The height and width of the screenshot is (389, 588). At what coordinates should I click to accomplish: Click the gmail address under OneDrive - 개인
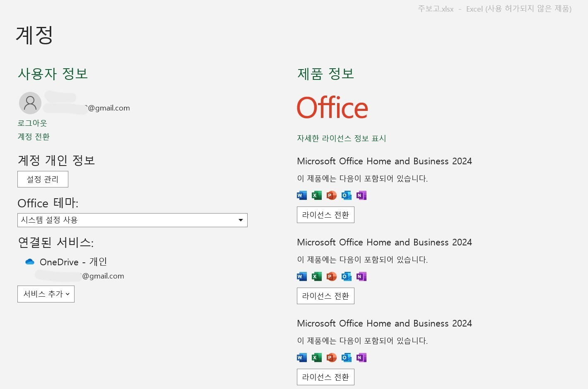[x=103, y=276]
